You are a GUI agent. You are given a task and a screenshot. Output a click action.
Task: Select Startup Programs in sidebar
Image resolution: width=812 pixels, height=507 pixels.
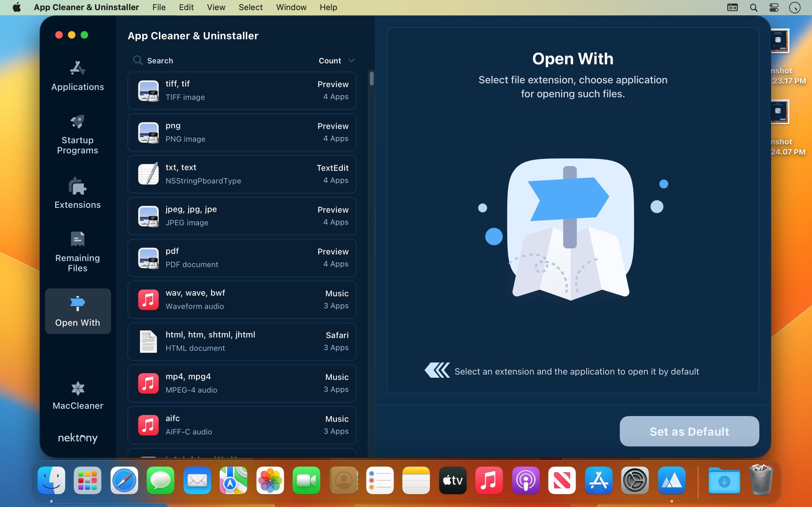[x=77, y=134]
